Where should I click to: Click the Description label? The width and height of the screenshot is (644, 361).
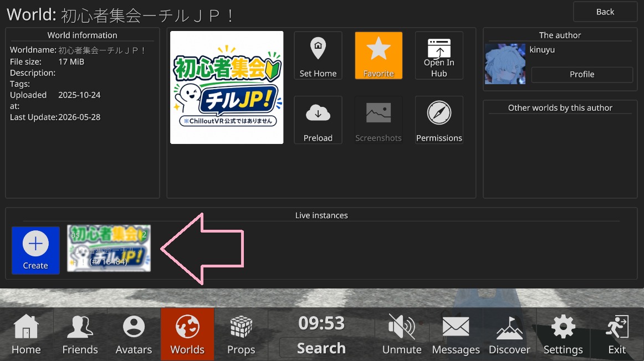coord(33,73)
